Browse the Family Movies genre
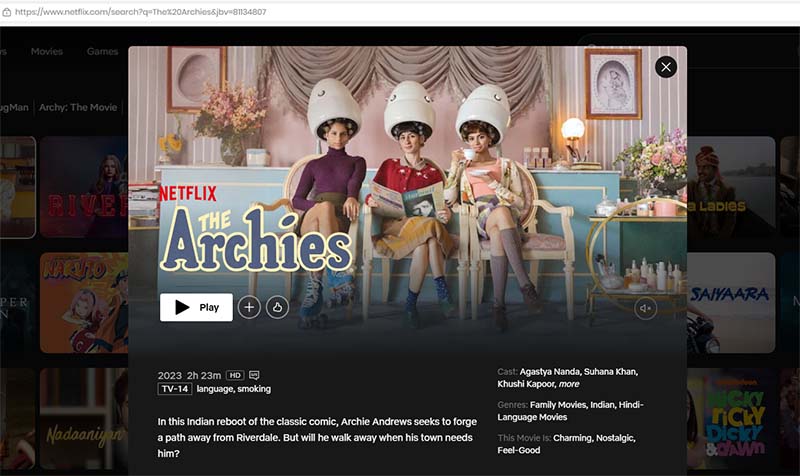Screen dimensions: 800x476 [x=559, y=405]
